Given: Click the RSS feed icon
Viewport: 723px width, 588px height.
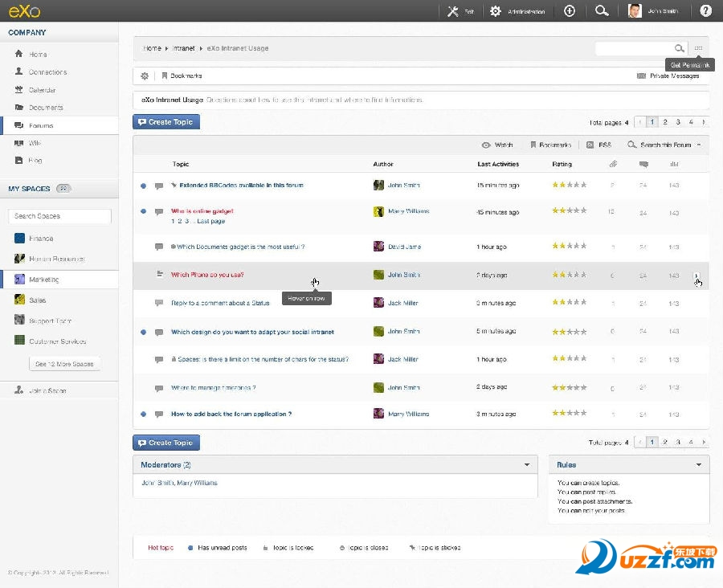Looking at the screenshot, I should 590,145.
